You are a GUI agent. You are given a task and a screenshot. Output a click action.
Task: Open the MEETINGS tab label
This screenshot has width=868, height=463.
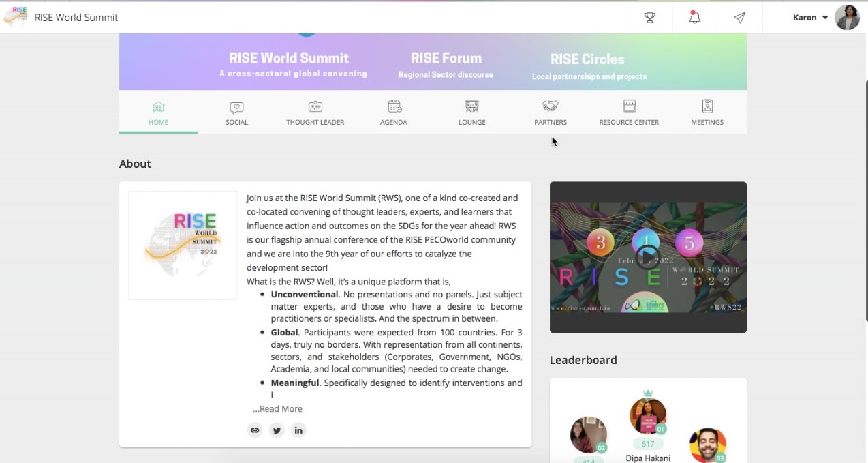[x=707, y=122]
